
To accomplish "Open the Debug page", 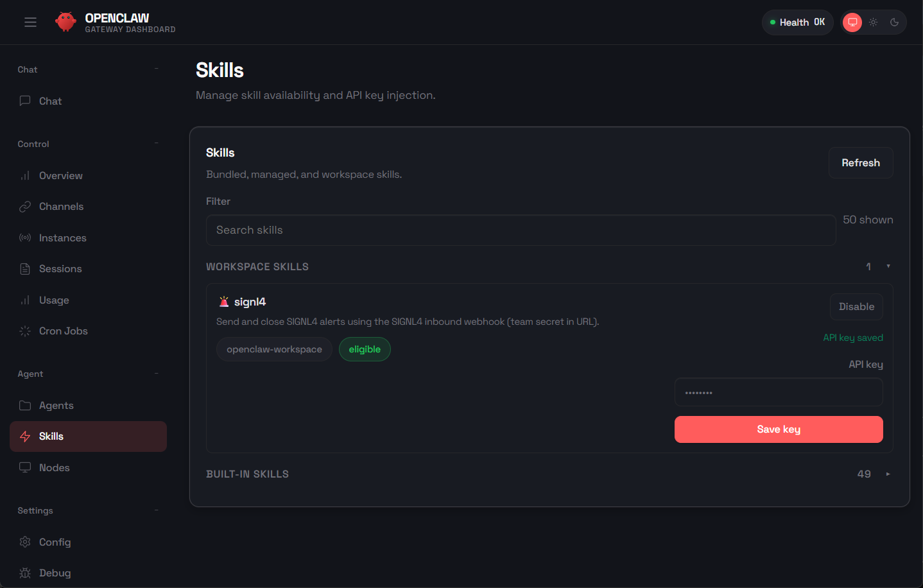I will 55,573.
